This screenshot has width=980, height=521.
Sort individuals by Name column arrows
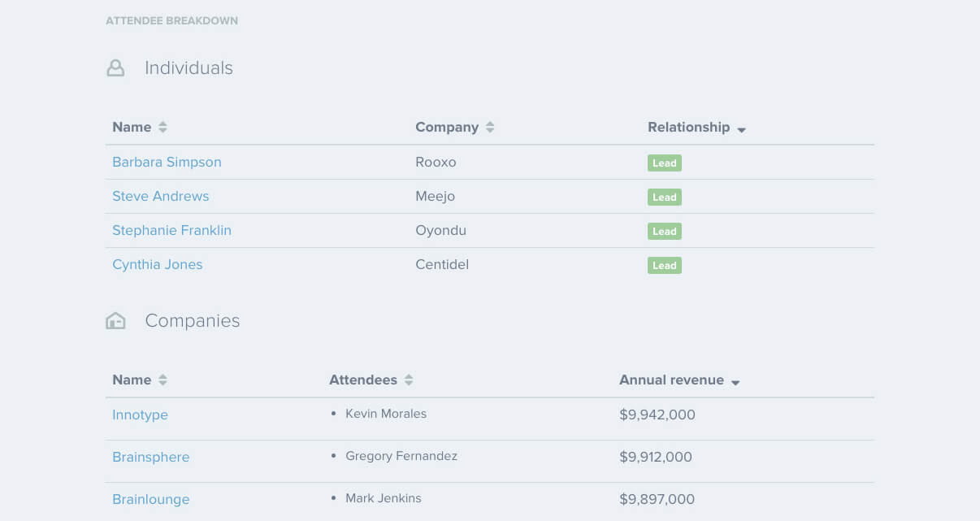(163, 128)
